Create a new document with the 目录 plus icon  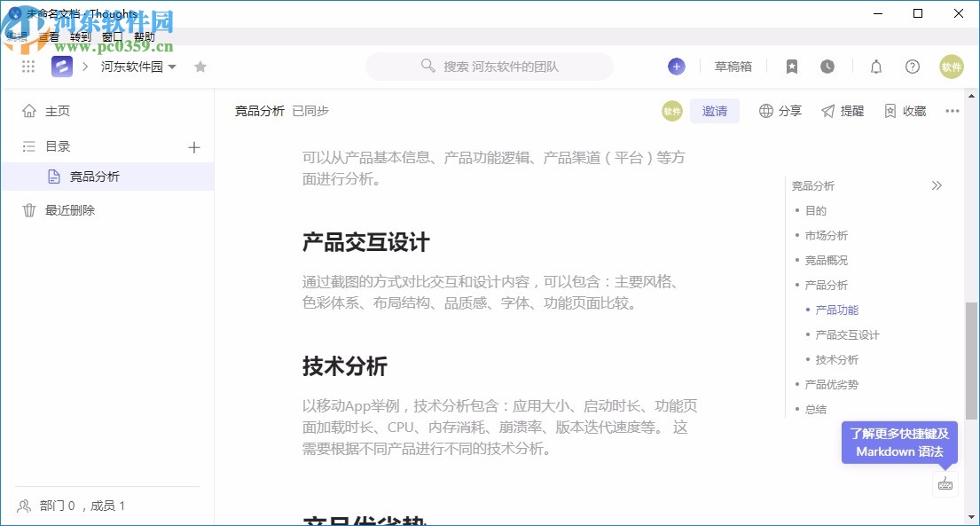193,146
